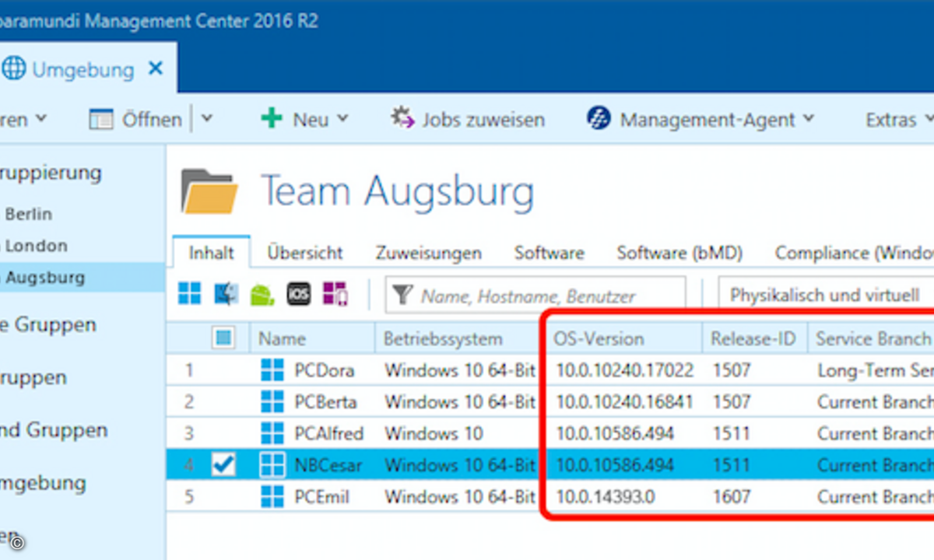The image size is (934, 560).
Task: Click the mobile devices filter icon
Action: 335,294
